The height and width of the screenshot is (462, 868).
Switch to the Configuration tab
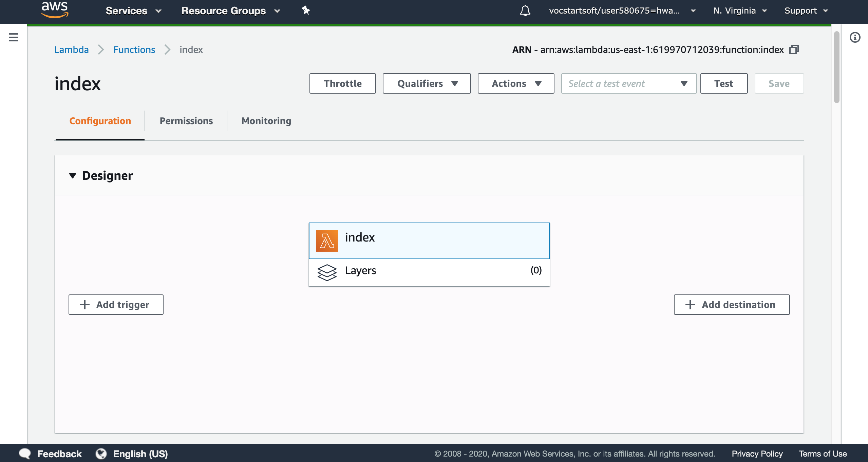click(100, 121)
